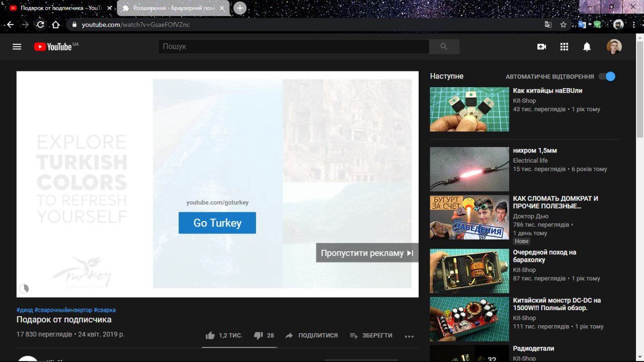
Task: Open Очередной поход на барахолку thumbnail
Action: 469,271
